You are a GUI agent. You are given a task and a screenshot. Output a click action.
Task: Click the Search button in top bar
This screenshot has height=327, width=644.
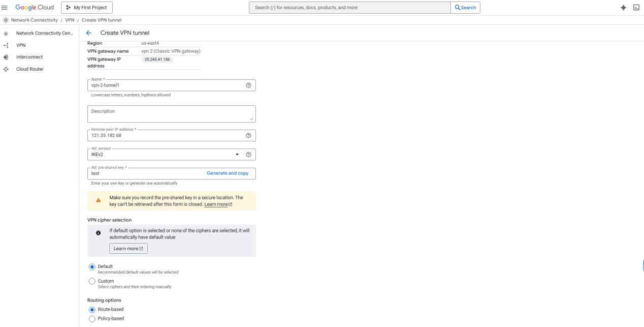click(x=465, y=8)
